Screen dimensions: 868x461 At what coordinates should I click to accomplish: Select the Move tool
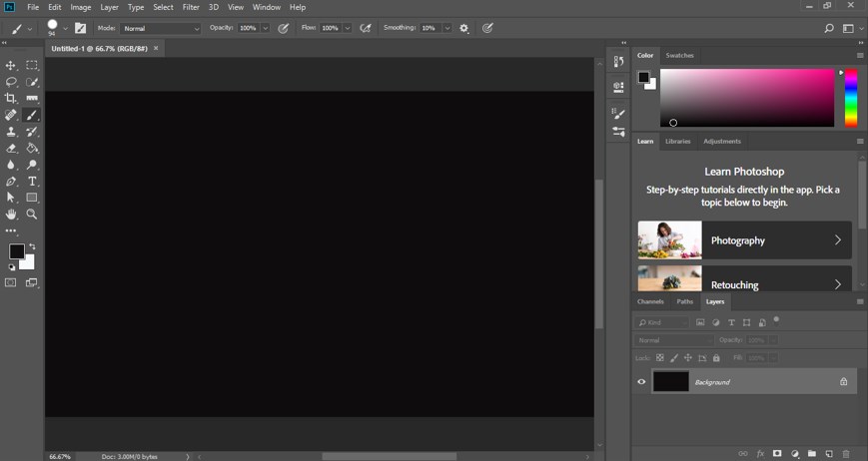point(11,65)
